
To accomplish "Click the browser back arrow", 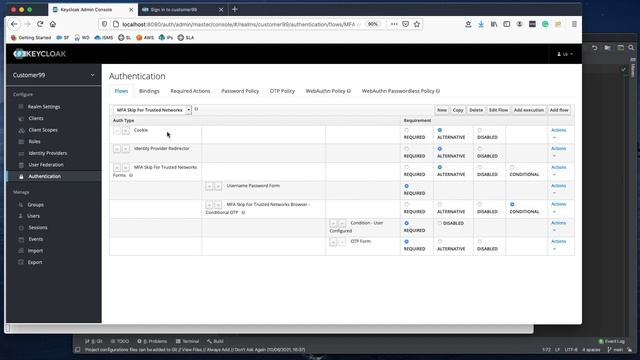I will click(x=14, y=24).
